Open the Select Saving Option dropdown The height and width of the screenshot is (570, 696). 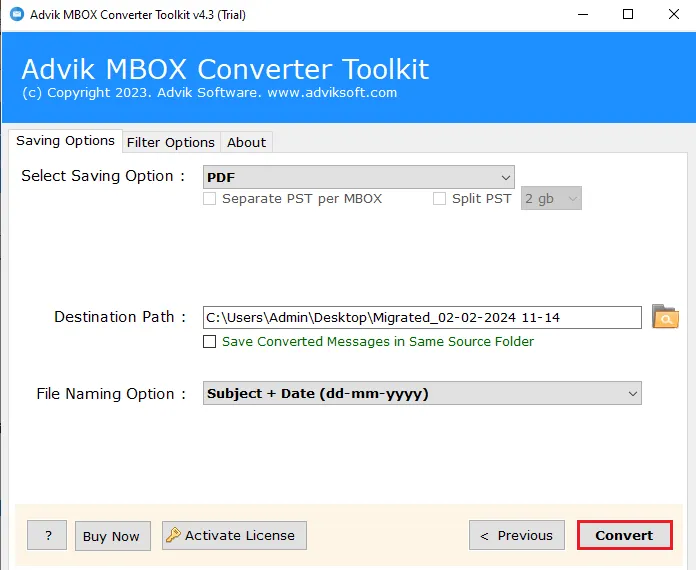coord(359,177)
